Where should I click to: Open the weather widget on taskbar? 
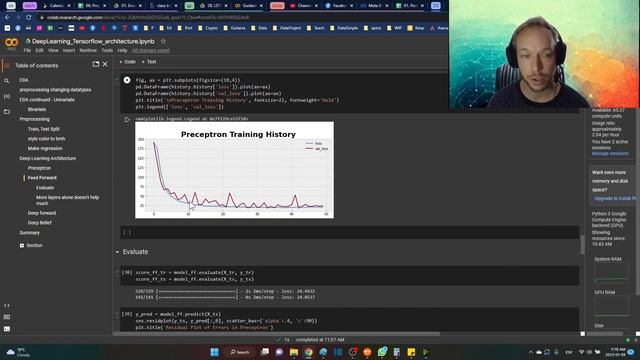tap(18, 352)
